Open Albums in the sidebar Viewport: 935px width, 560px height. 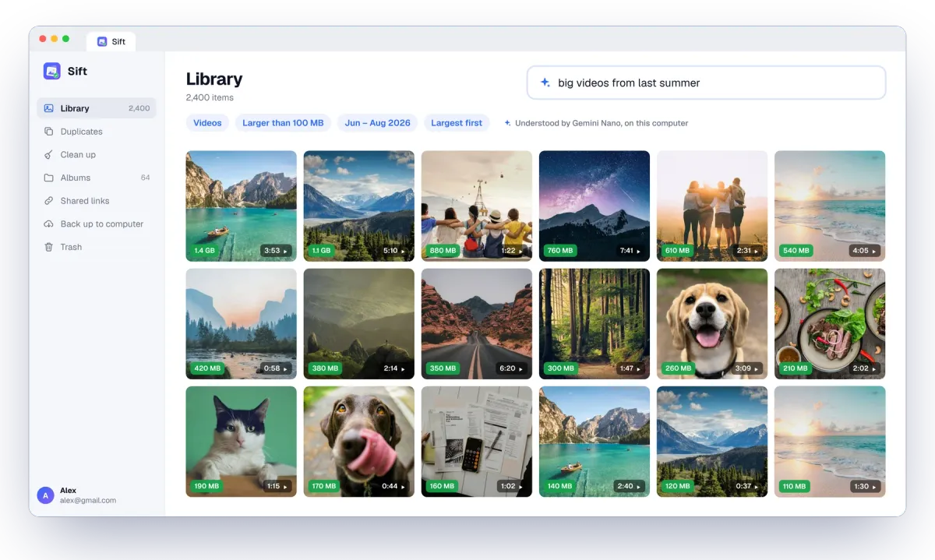pos(97,178)
